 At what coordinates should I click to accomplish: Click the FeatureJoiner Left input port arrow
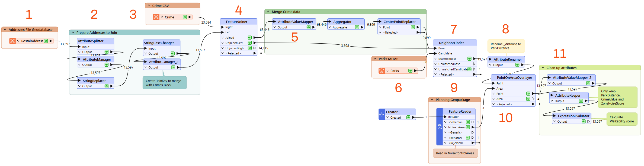222,32
